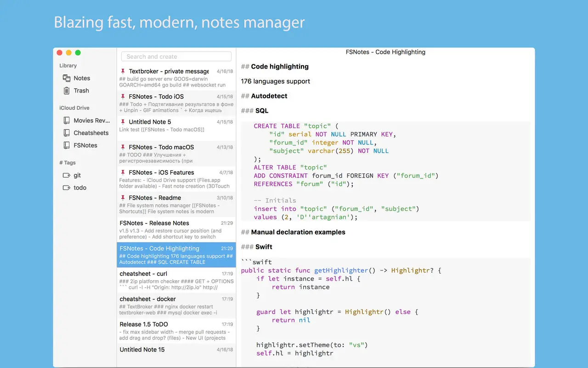This screenshot has height=368, width=588.
Task: Select the git tag icon
Action: click(66, 175)
